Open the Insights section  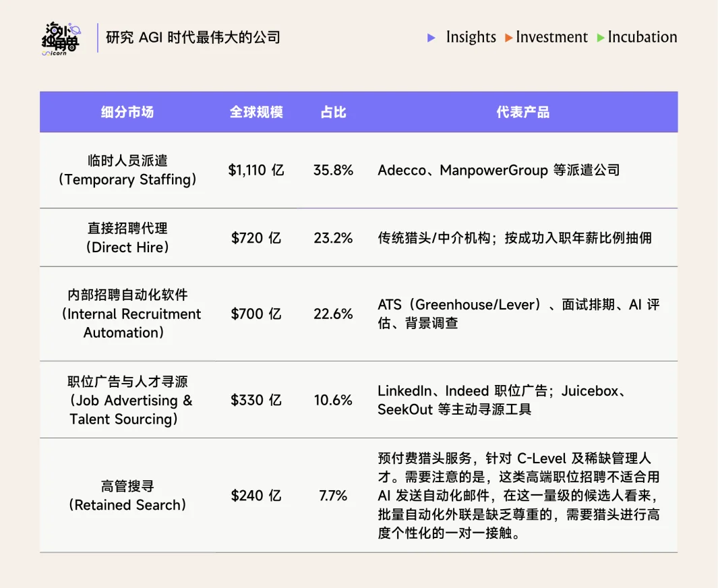coord(471,38)
